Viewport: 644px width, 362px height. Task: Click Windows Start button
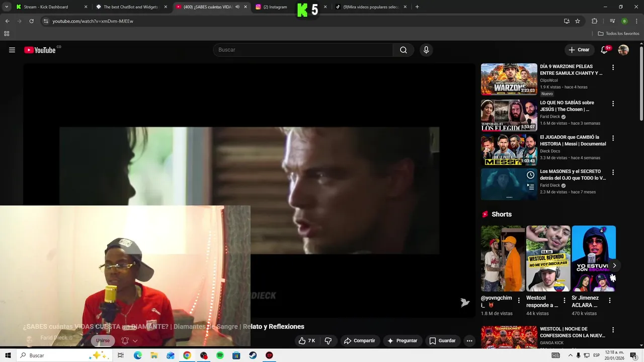[x=8, y=355]
